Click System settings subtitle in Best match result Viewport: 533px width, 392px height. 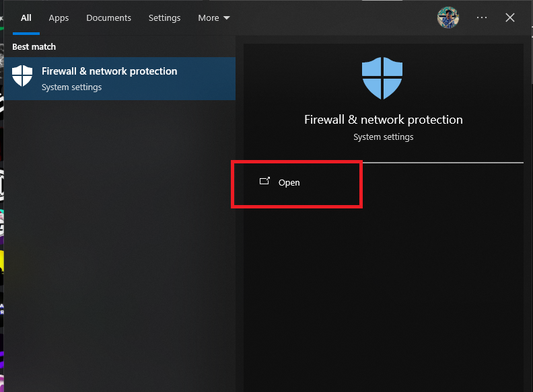pyautogui.click(x=71, y=87)
